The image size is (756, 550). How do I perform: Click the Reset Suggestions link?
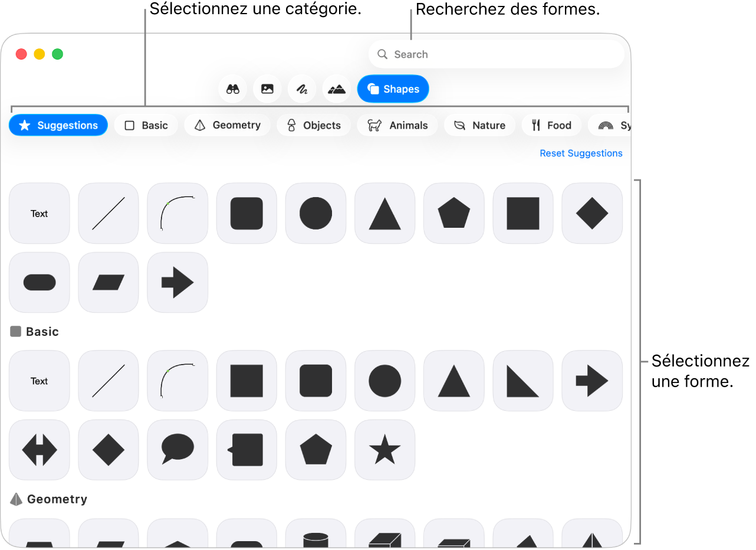pyautogui.click(x=581, y=153)
